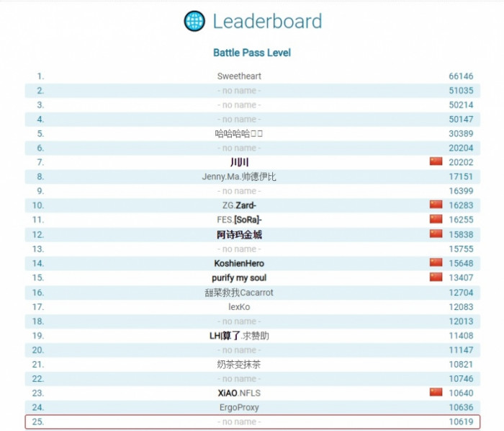504x431 pixels.
Task: Click the Leaderboard title text
Action: click(267, 22)
